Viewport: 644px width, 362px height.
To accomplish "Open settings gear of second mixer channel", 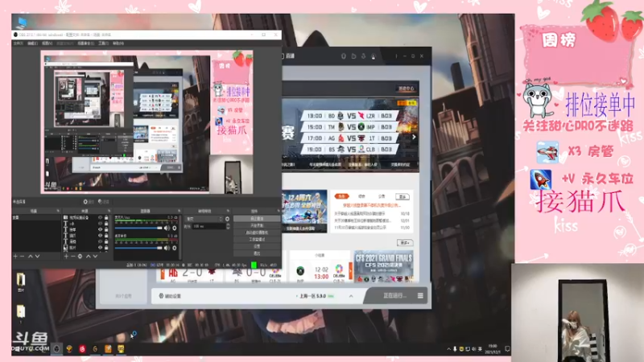I will click(175, 248).
